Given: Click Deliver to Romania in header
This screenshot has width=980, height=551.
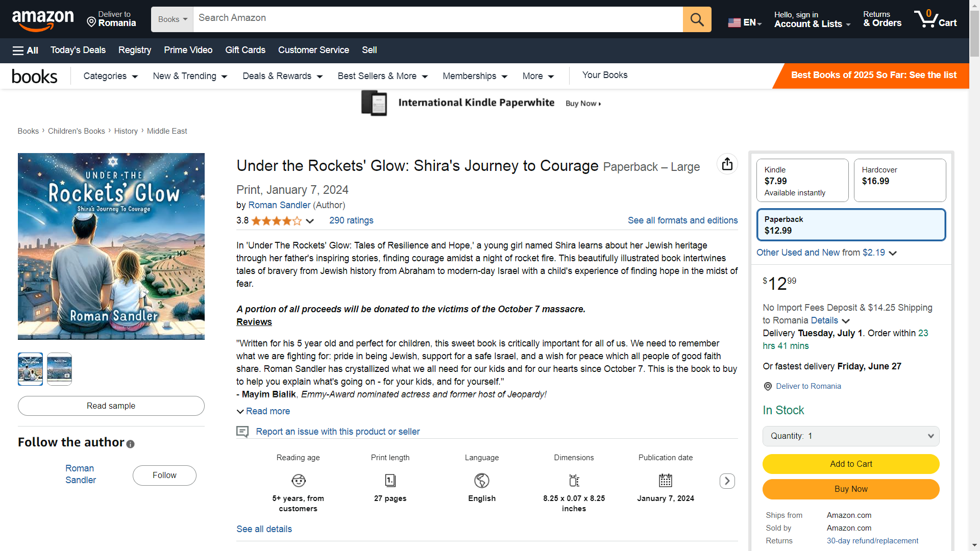Looking at the screenshot, I should click(112, 19).
